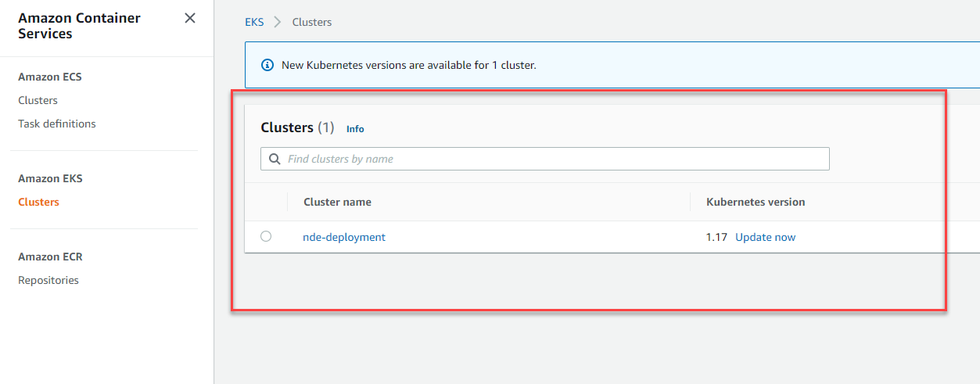Viewport: 980px width, 384px height.
Task: Click the info icon in the banner
Action: pyautogui.click(x=267, y=65)
